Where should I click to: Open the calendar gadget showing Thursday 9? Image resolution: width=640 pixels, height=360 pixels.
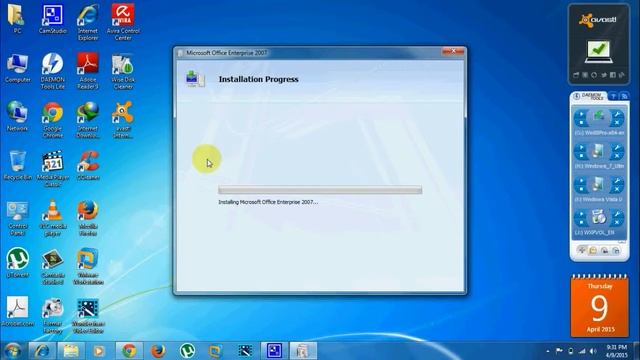coord(599,306)
